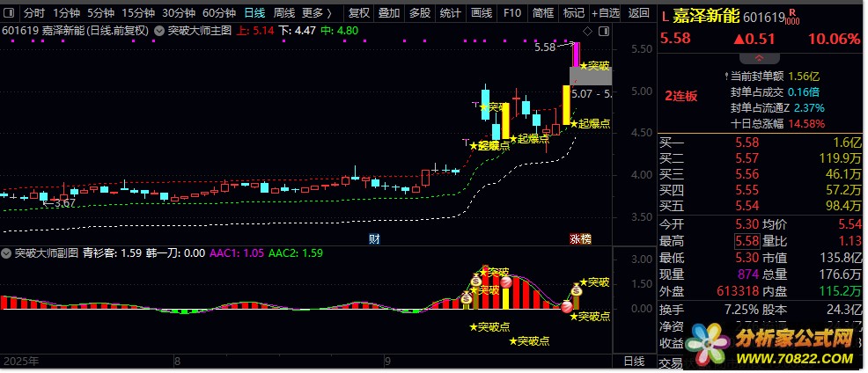Image resolution: width=868 pixels, height=373 pixels.
Task: Click the 多股 multi-stock button
Action: pyautogui.click(x=420, y=12)
